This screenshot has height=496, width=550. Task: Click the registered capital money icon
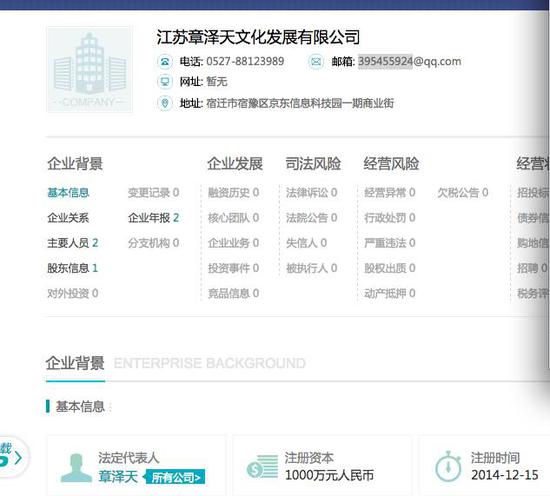(x=262, y=467)
